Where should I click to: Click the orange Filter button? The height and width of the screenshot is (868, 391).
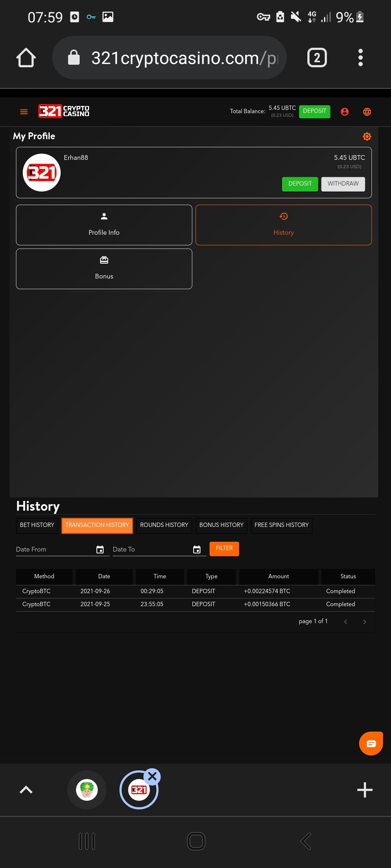tap(224, 549)
